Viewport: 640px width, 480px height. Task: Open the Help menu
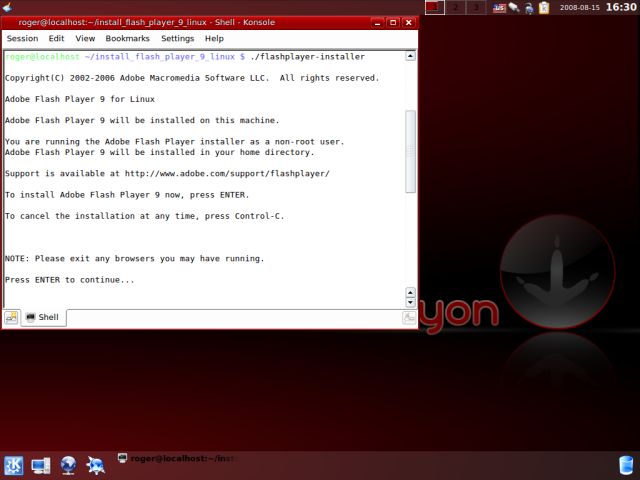(214, 39)
